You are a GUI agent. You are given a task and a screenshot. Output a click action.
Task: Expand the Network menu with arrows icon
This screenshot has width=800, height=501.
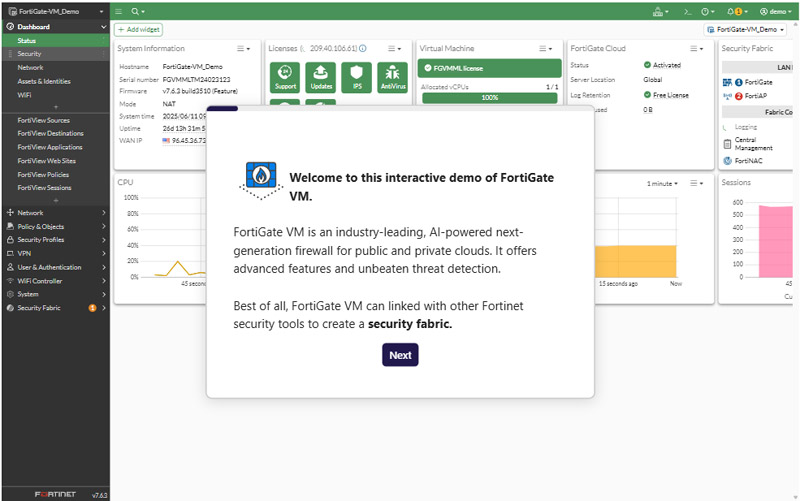click(56, 213)
